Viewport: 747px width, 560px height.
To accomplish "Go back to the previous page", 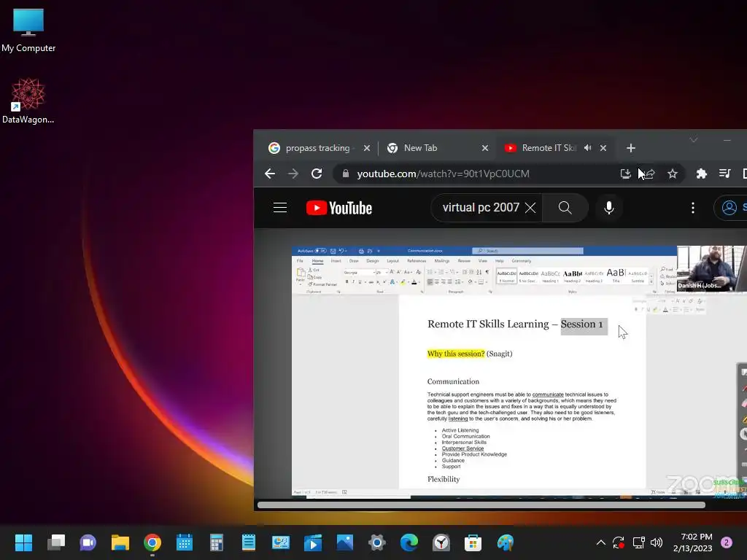I will pyautogui.click(x=270, y=174).
